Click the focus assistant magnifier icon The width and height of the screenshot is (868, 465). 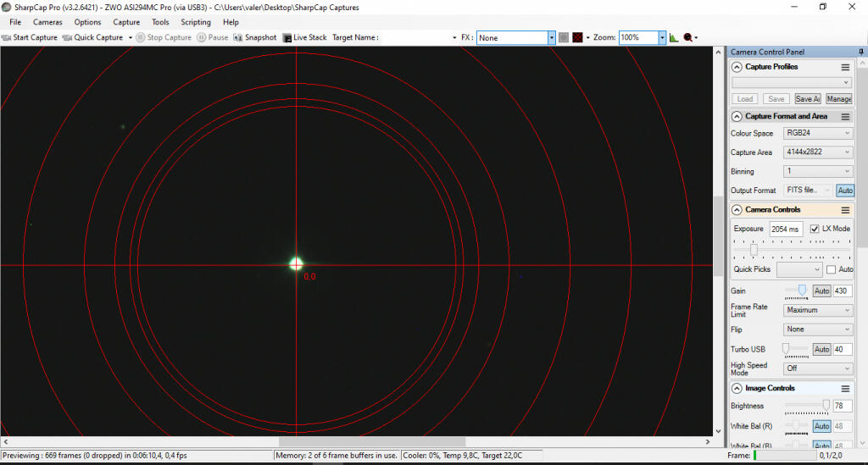pos(687,37)
